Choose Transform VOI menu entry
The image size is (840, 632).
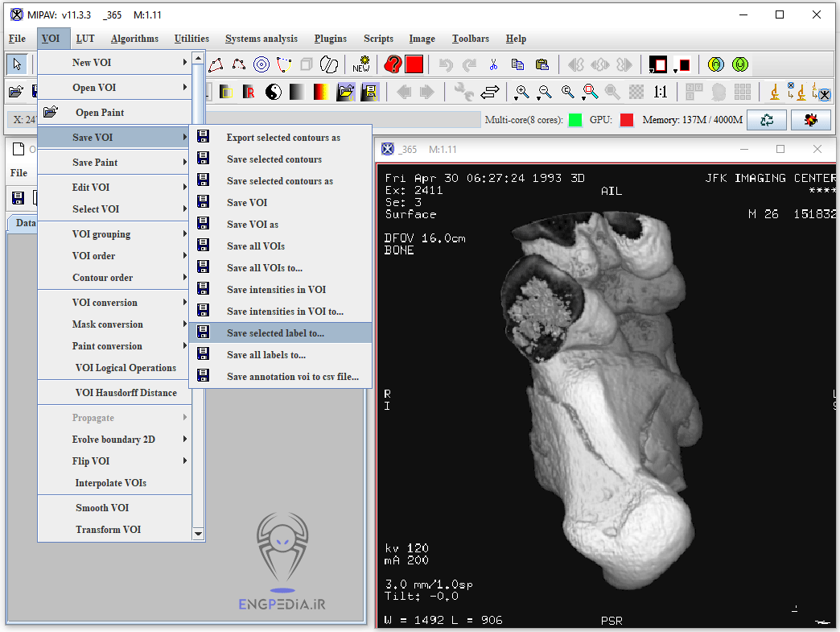click(114, 530)
